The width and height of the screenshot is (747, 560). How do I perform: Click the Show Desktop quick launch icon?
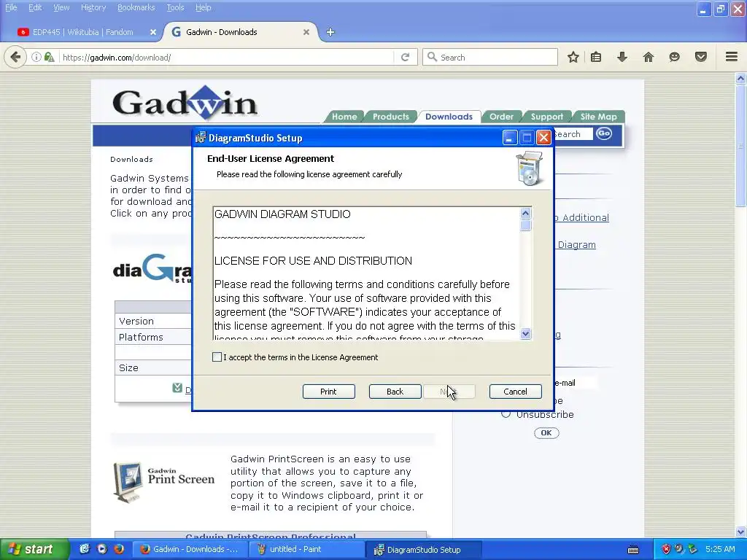click(85, 549)
